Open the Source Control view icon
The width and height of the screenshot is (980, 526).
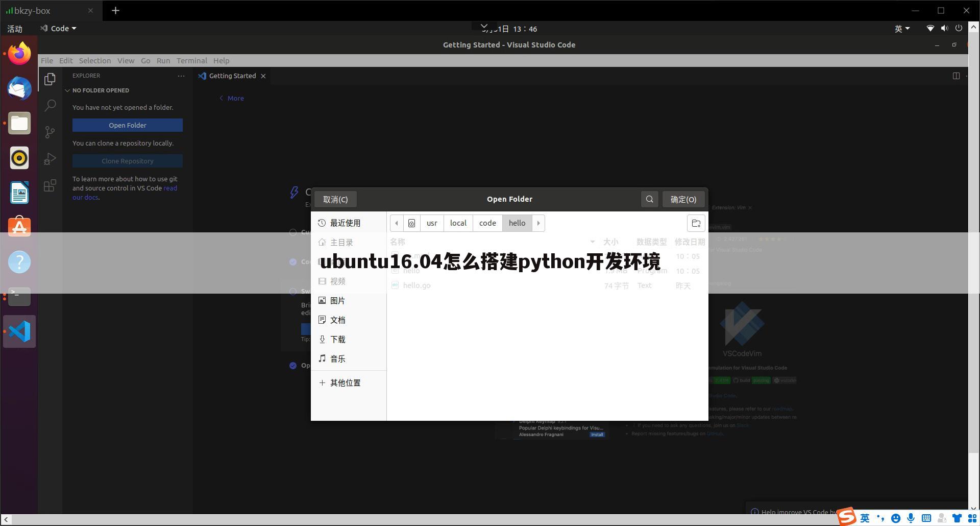tap(50, 132)
